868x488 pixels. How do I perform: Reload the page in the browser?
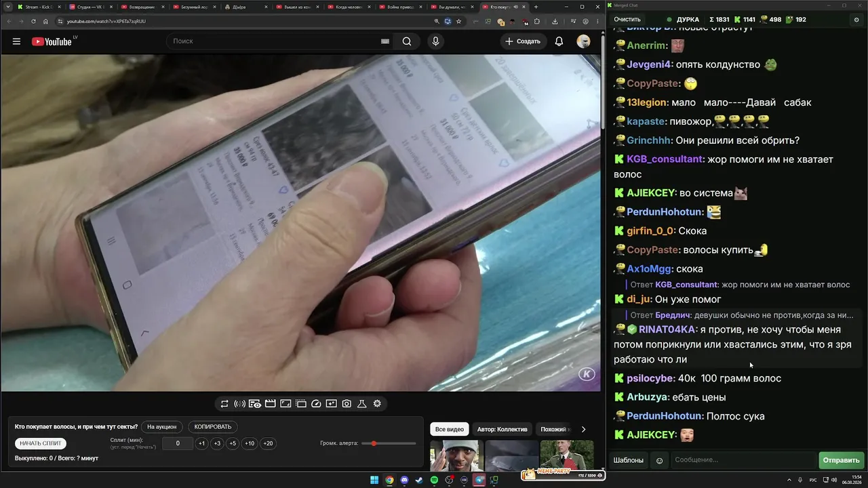pos(33,21)
